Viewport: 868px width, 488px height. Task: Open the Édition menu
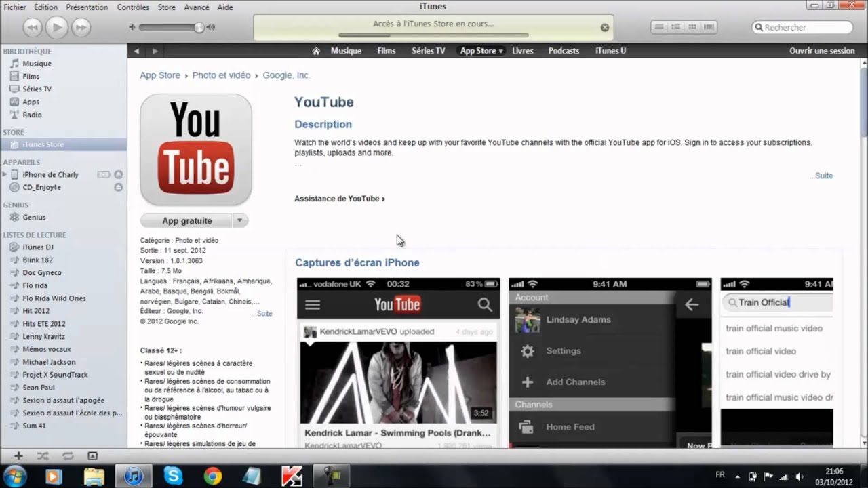[46, 7]
